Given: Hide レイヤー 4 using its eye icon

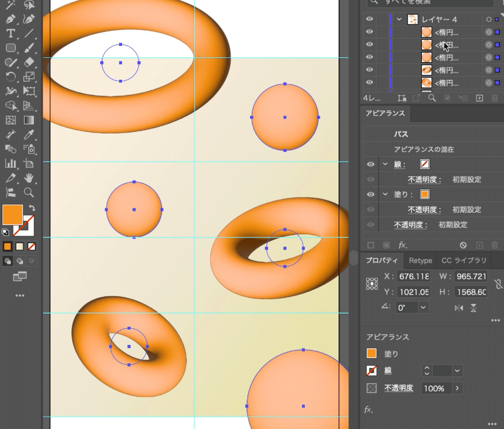Looking at the screenshot, I should (x=369, y=19).
